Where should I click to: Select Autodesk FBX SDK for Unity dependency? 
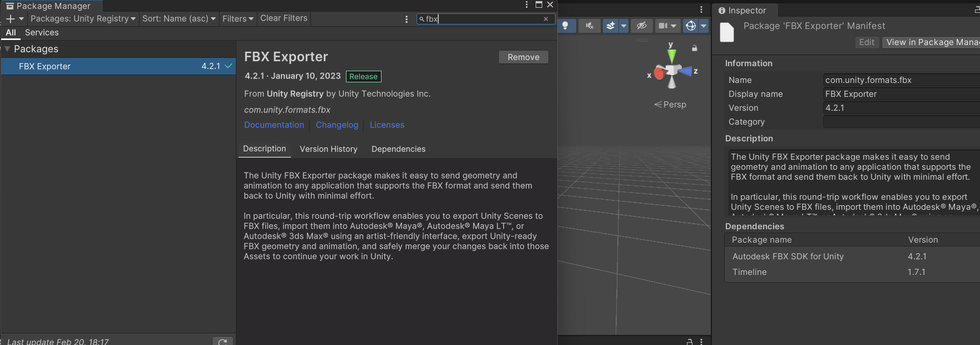852,257
